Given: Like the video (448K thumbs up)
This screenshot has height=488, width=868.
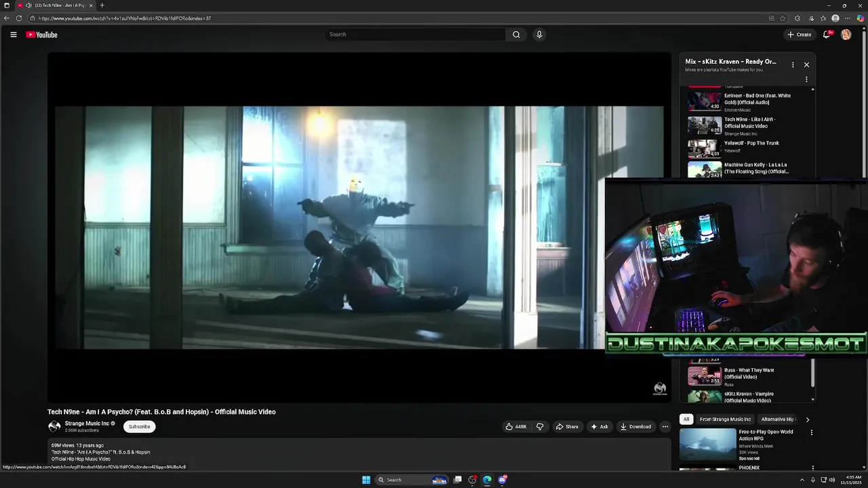Looking at the screenshot, I should click(x=516, y=426).
